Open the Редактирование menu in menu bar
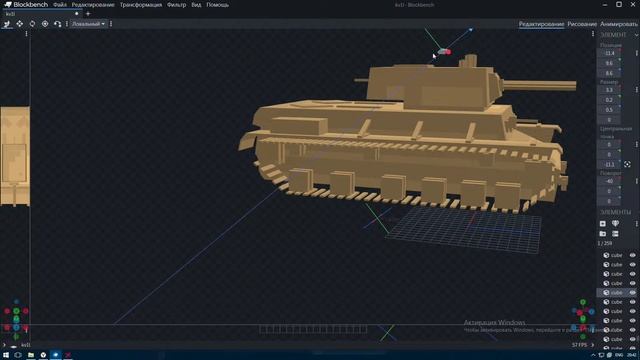The height and width of the screenshot is (360, 640). (x=93, y=5)
